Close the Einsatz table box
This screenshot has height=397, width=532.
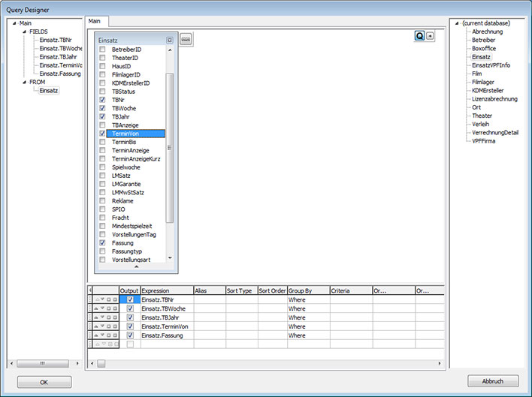(x=170, y=40)
